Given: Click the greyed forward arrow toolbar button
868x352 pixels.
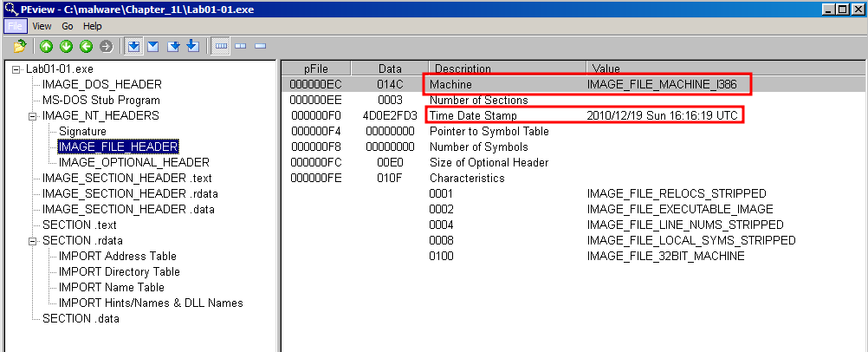Looking at the screenshot, I should tap(107, 47).
